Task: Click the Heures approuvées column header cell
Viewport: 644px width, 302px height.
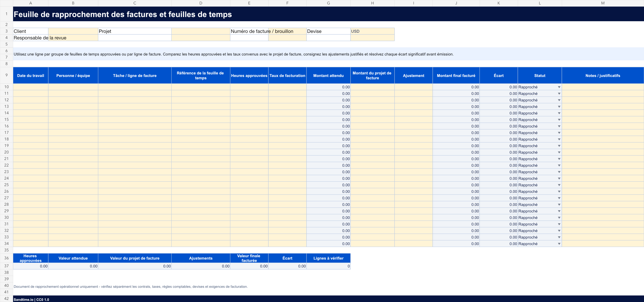Action: click(249, 75)
